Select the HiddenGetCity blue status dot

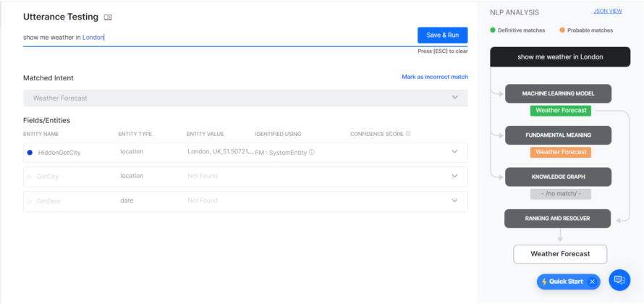pos(30,153)
